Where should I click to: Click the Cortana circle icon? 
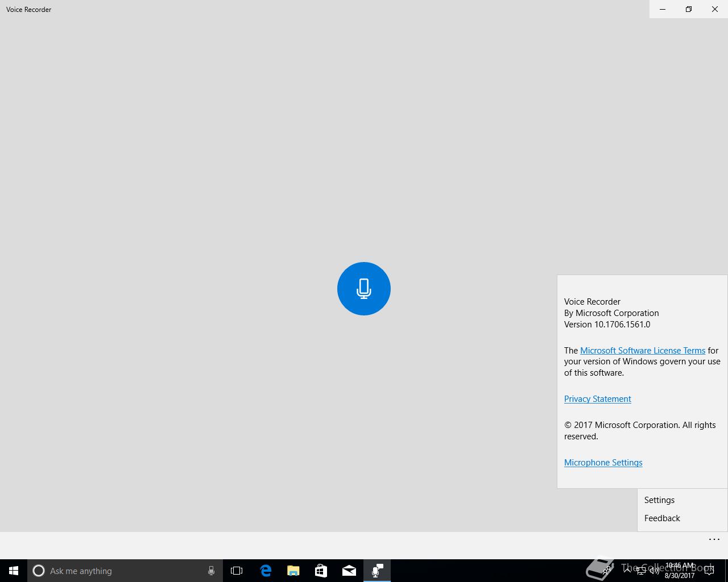pyautogui.click(x=39, y=571)
